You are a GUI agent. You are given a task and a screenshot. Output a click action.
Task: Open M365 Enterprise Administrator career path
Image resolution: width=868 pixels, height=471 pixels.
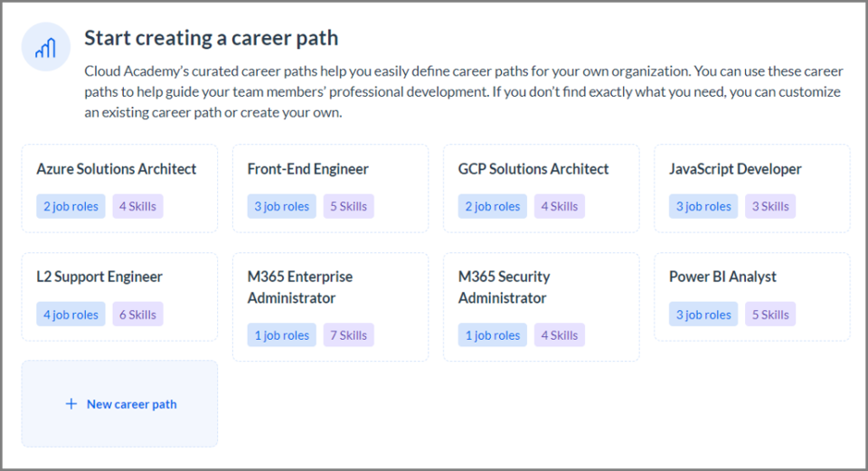coord(331,307)
